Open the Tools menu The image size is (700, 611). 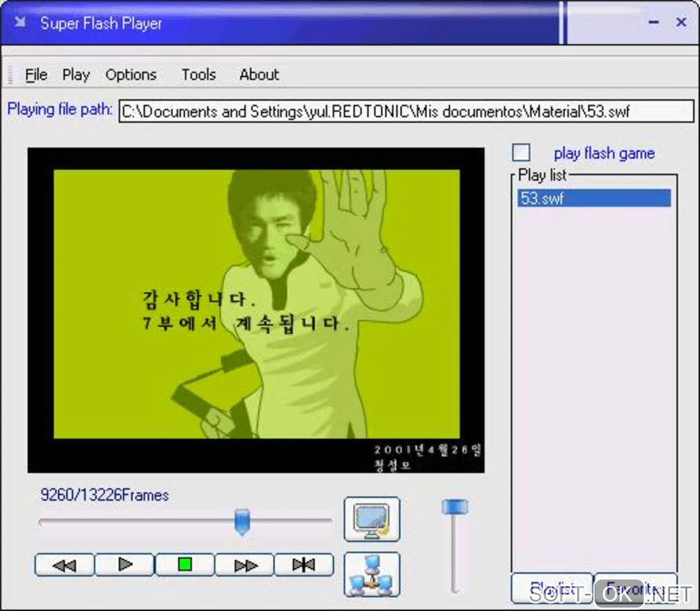point(198,75)
